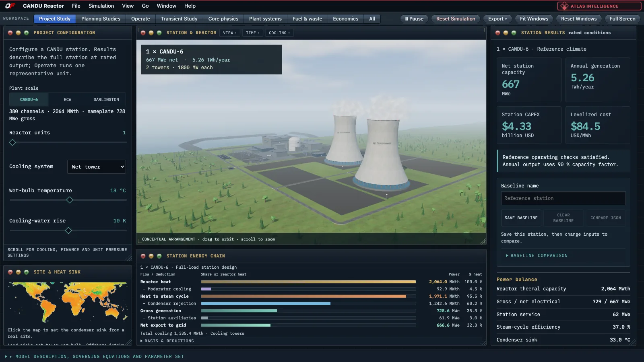Pause the running simulation
This screenshot has height=362, width=644.
coord(414,19)
